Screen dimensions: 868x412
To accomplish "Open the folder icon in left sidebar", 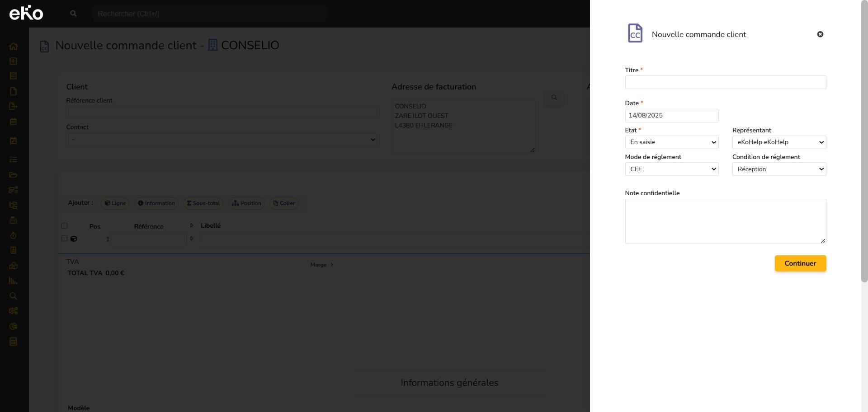I will [x=13, y=175].
